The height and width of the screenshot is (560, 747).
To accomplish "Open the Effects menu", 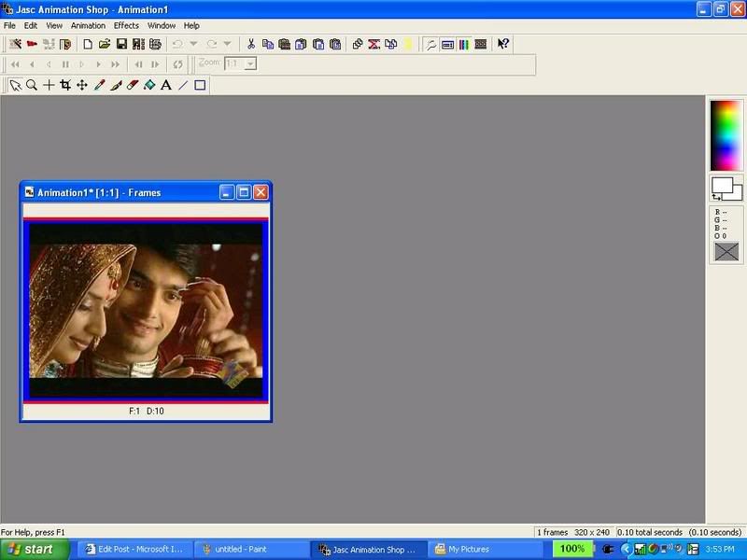I will coord(126,26).
